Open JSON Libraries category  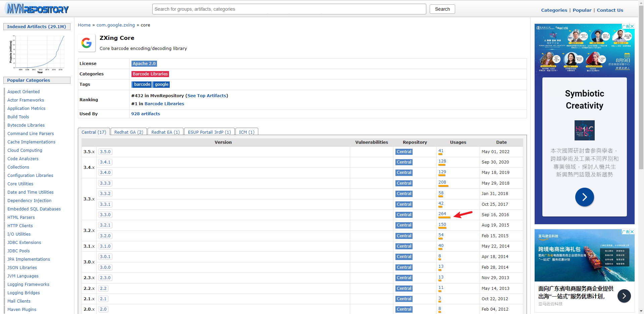click(x=22, y=267)
